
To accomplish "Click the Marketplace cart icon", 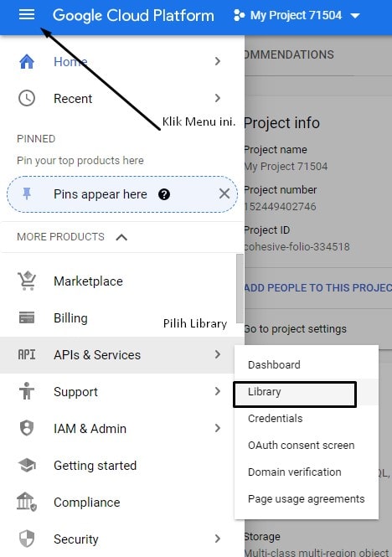I will (x=27, y=281).
